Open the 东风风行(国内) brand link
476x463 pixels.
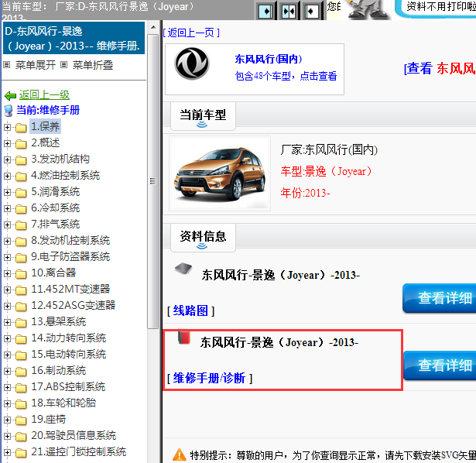pyautogui.click(x=269, y=59)
